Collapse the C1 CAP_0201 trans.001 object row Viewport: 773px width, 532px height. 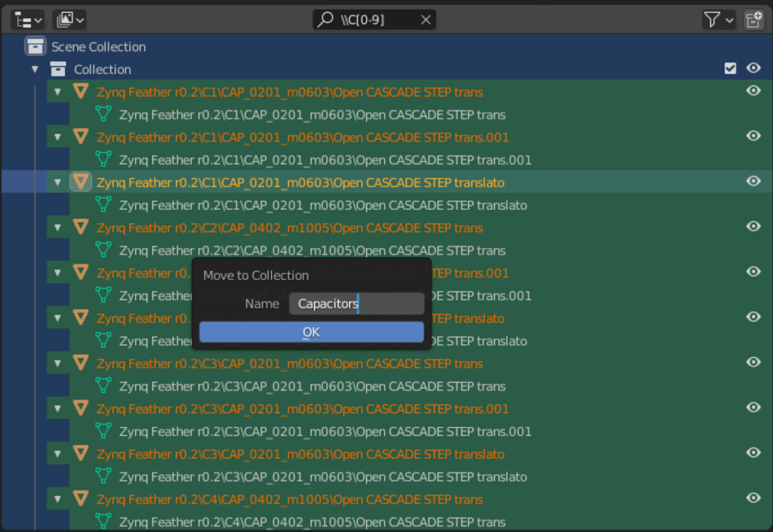coord(58,137)
